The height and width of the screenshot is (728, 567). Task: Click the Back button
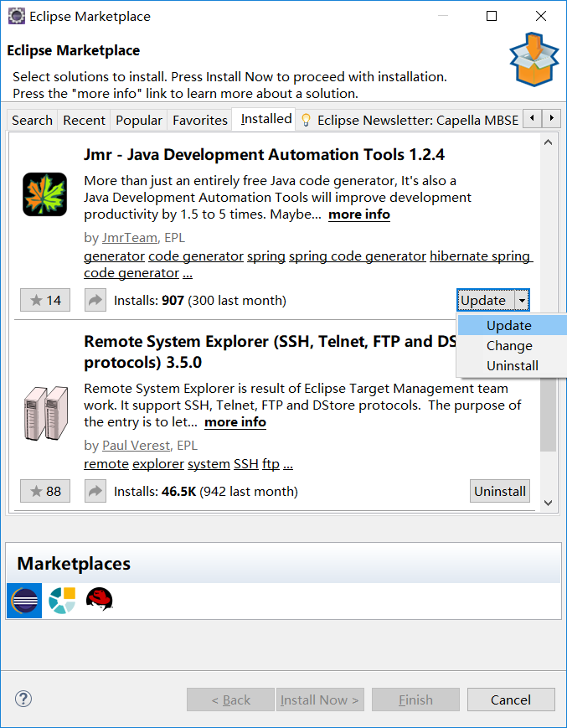click(x=230, y=700)
